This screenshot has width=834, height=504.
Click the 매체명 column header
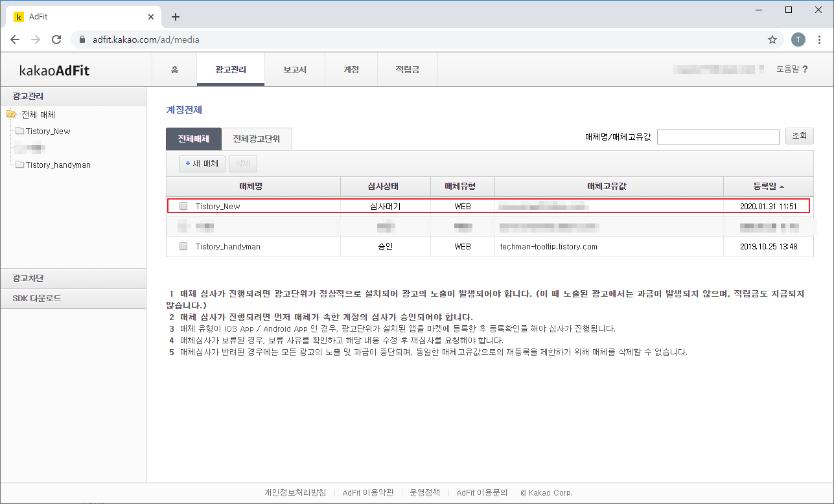tap(253, 186)
